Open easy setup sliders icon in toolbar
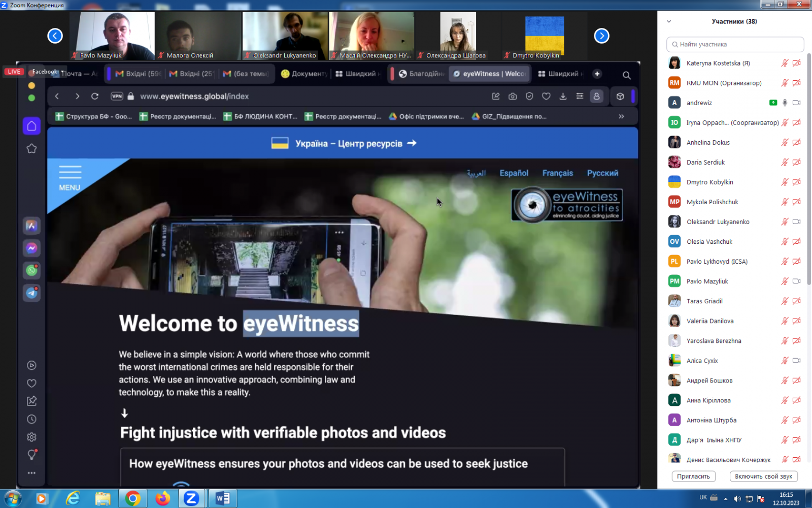The image size is (812, 508). coord(580,96)
